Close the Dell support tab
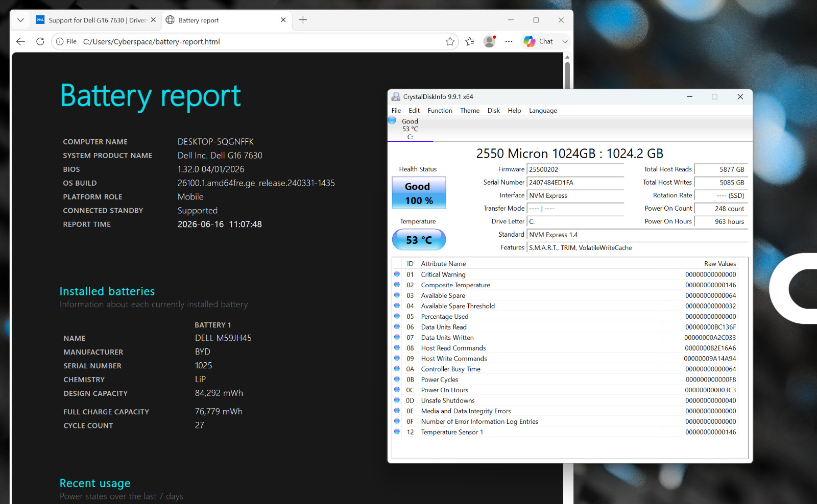The image size is (817, 504). click(153, 20)
